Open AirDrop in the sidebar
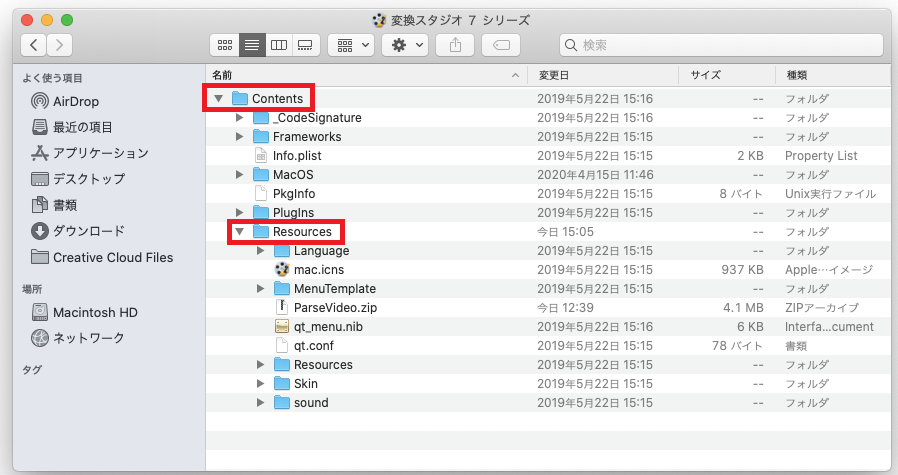The image size is (898, 475). click(x=75, y=101)
